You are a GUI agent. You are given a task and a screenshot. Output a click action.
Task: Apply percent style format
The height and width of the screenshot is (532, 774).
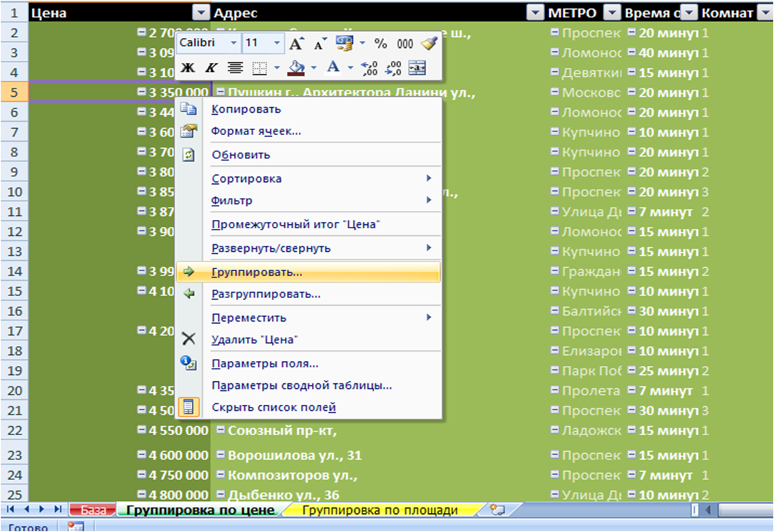point(381,44)
